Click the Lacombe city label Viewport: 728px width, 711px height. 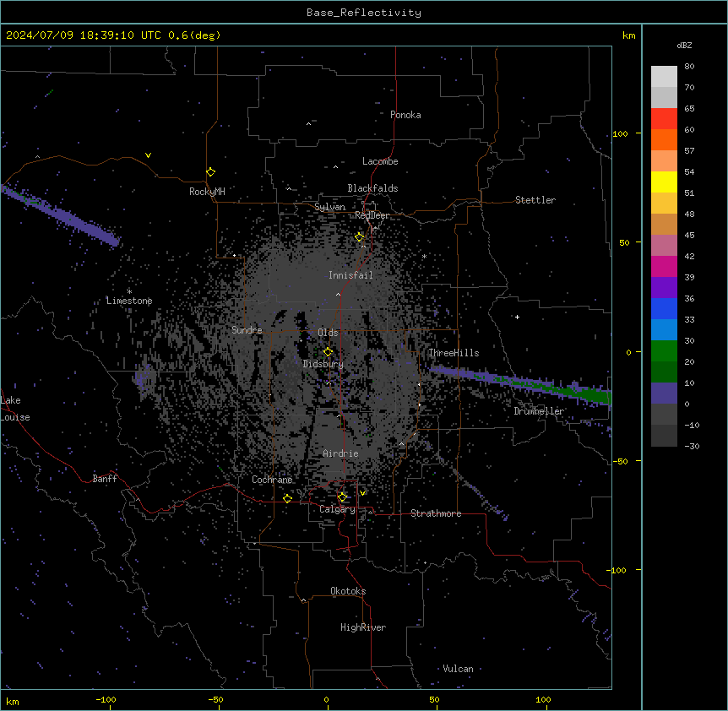380,161
